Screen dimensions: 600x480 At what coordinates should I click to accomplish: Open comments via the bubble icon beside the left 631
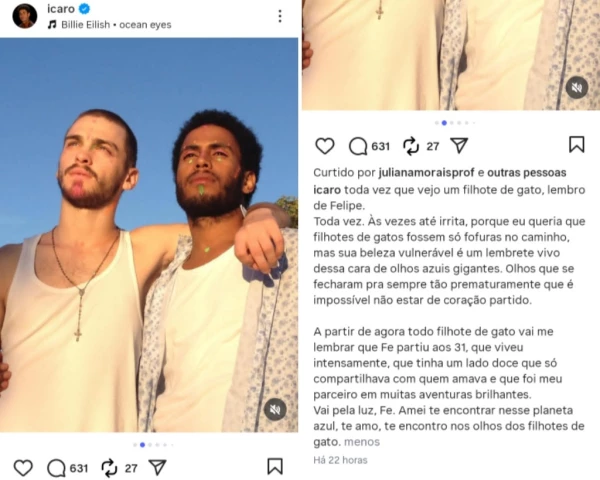(x=56, y=468)
